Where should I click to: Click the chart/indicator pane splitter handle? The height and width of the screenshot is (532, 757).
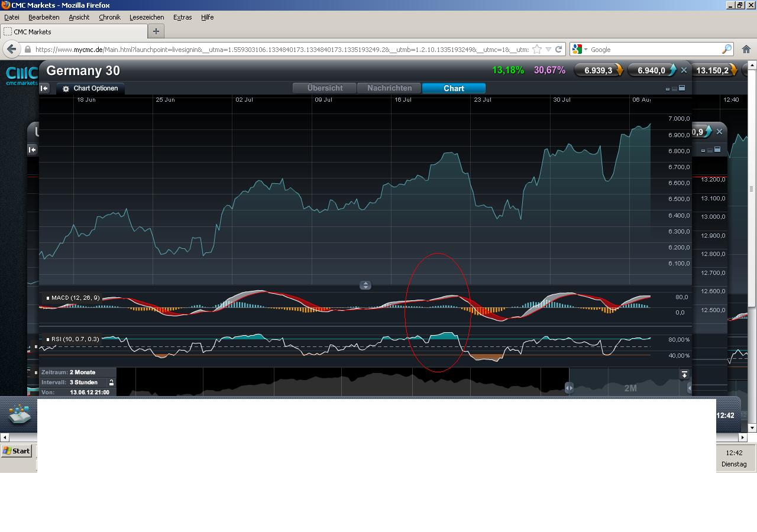tap(365, 285)
